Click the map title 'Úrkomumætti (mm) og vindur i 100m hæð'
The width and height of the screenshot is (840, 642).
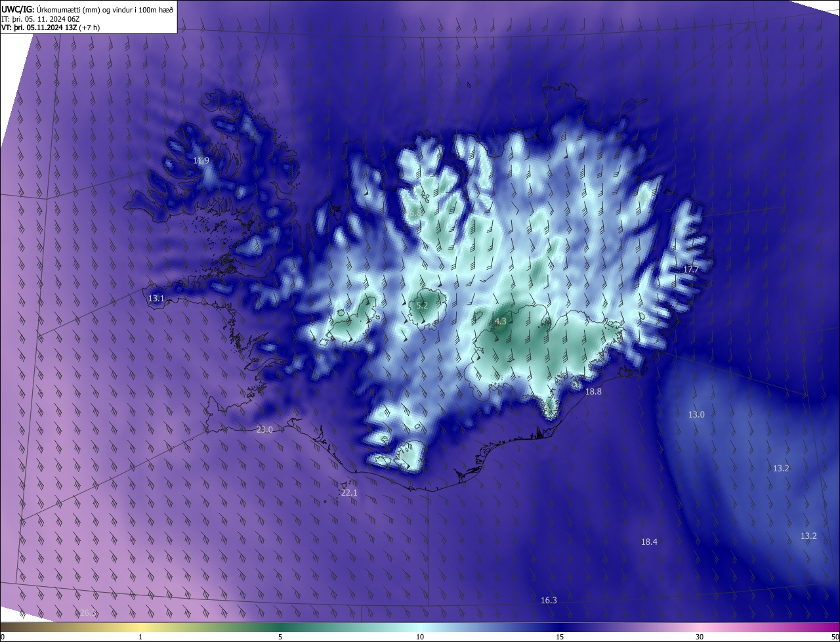(105, 9)
